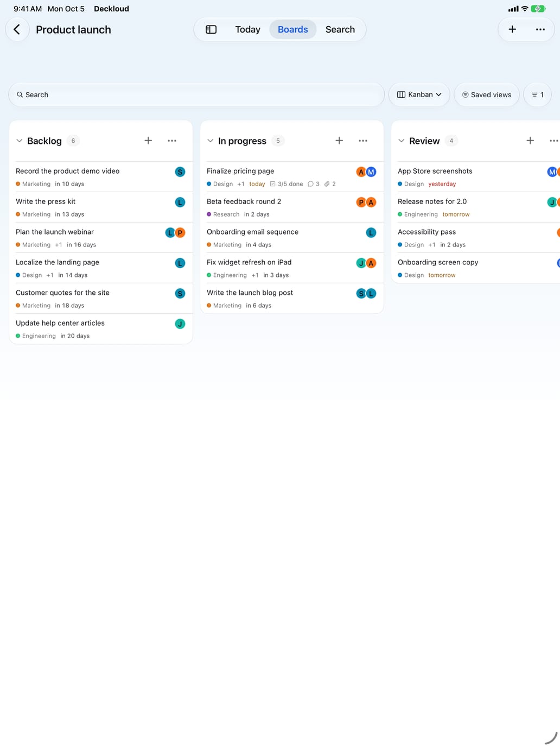Collapse the In progress column
Screen dimensions: 560x747
pos(211,141)
